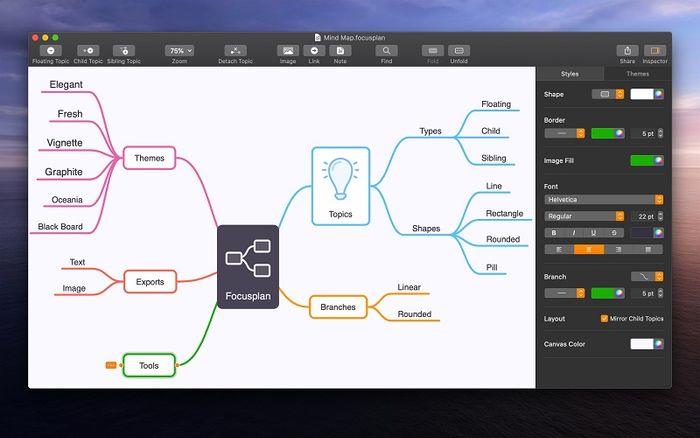The width and height of the screenshot is (700, 438).
Task: Open the Regular font weight dropdown
Action: tap(584, 216)
